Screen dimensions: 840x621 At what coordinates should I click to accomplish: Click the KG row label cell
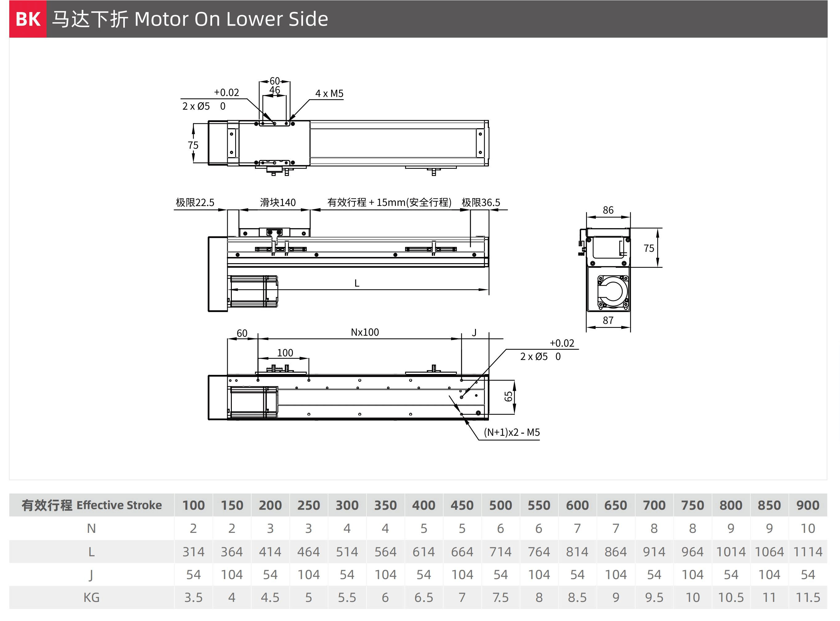tap(92, 597)
